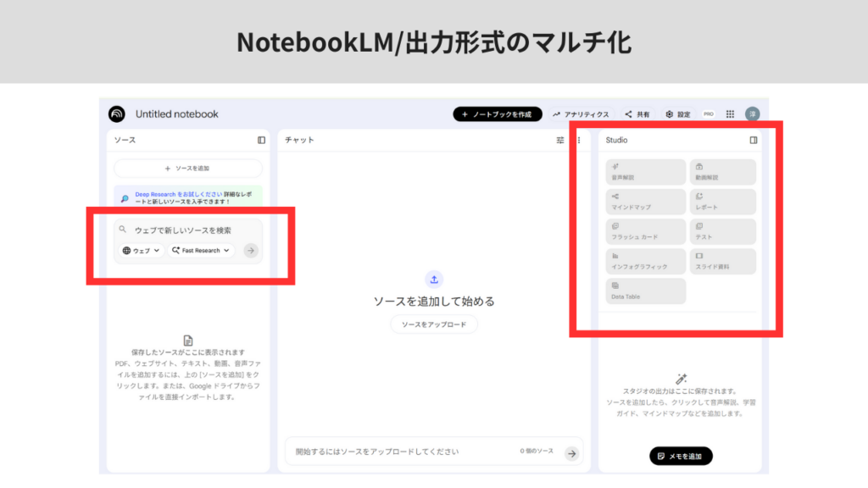Expand the Fast Research mode dropdown

tap(201, 251)
